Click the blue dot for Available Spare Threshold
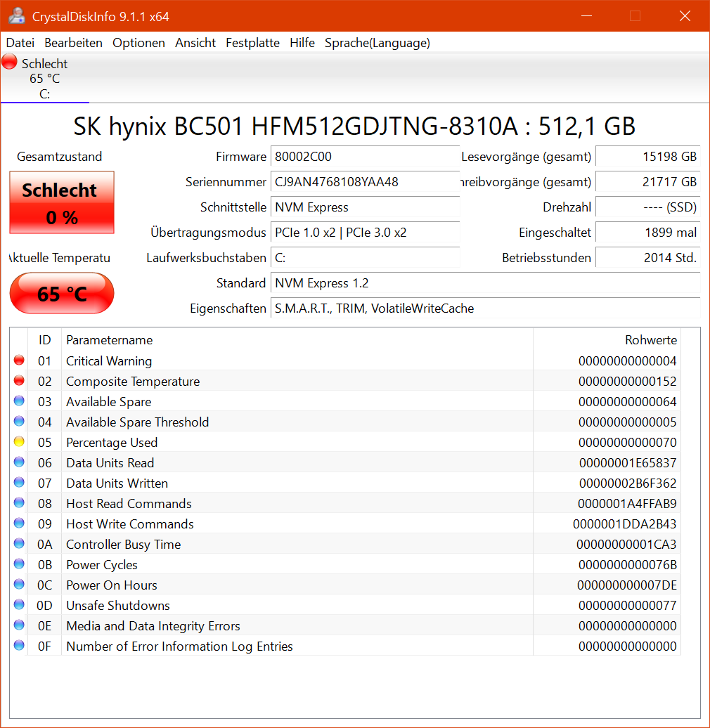 click(19, 421)
